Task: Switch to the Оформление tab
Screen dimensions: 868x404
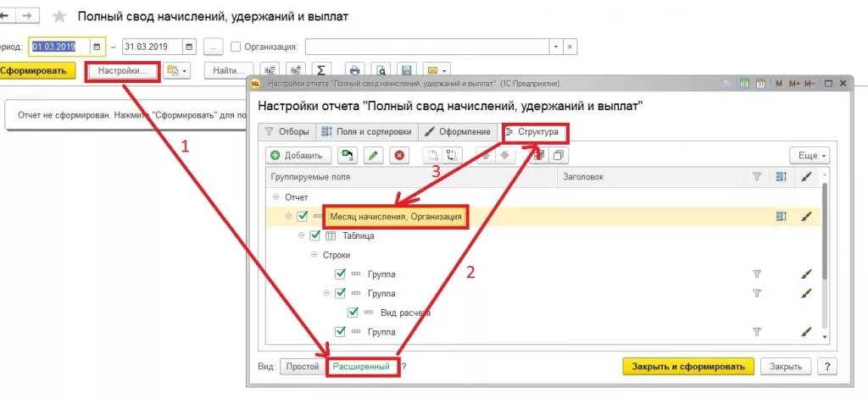Action: coord(457,132)
